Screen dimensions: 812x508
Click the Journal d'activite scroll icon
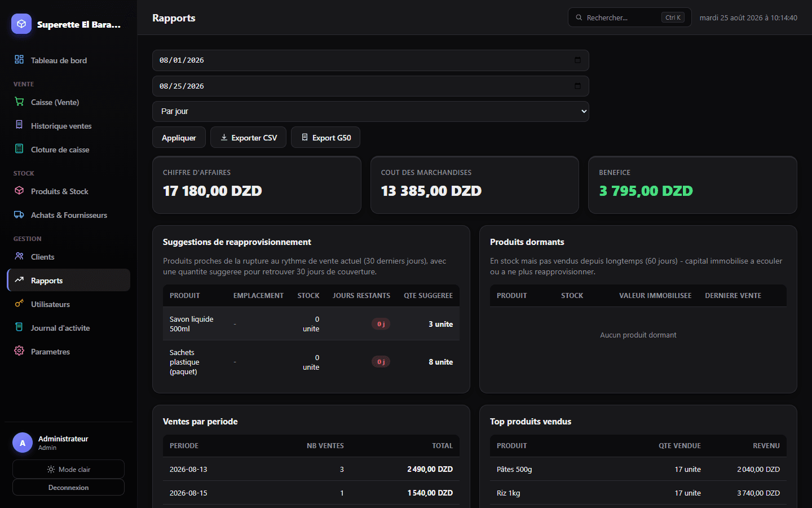[19, 327]
